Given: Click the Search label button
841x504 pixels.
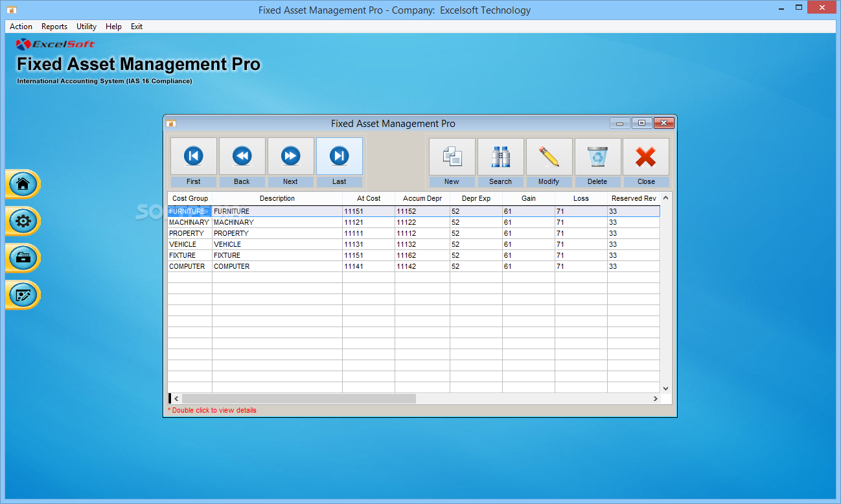Looking at the screenshot, I should point(501,181).
